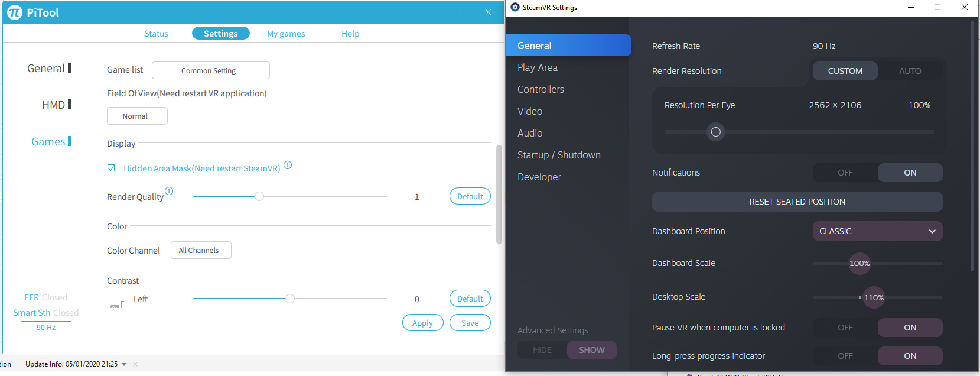Minimize the SteamVR Settings window
The height and width of the screenshot is (376, 980).
911,7
